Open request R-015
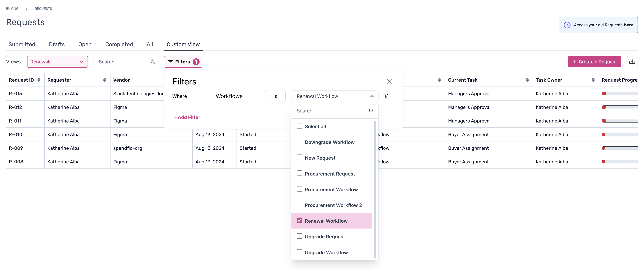Screen dimensions: 644x270 point(16,94)
